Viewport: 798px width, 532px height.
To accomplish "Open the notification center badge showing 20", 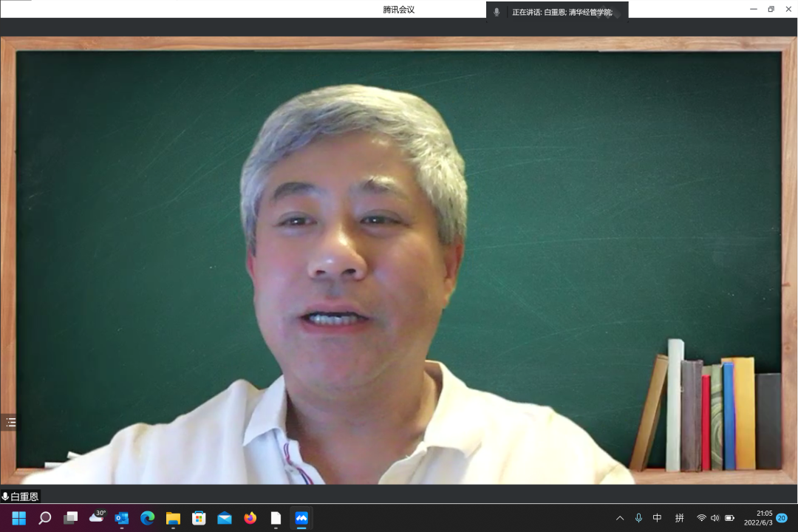I will click(x=782, y=518).
